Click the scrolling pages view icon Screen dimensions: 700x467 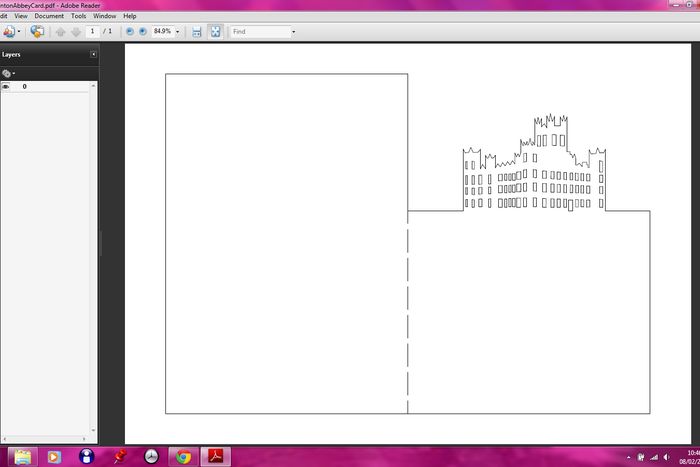(x=197, y=32)
